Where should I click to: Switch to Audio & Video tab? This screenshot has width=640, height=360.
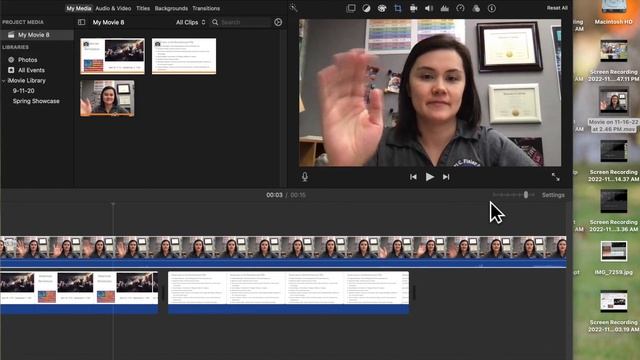coord(113,8)
